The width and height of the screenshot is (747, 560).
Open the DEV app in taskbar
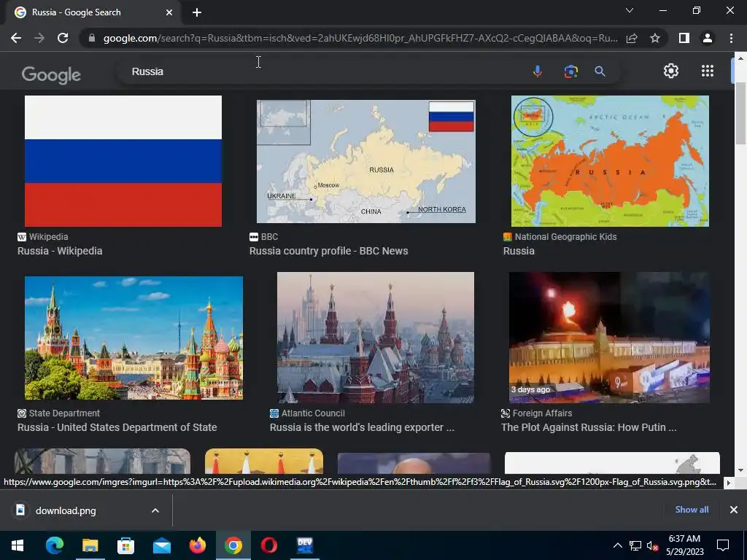(305, 545)
